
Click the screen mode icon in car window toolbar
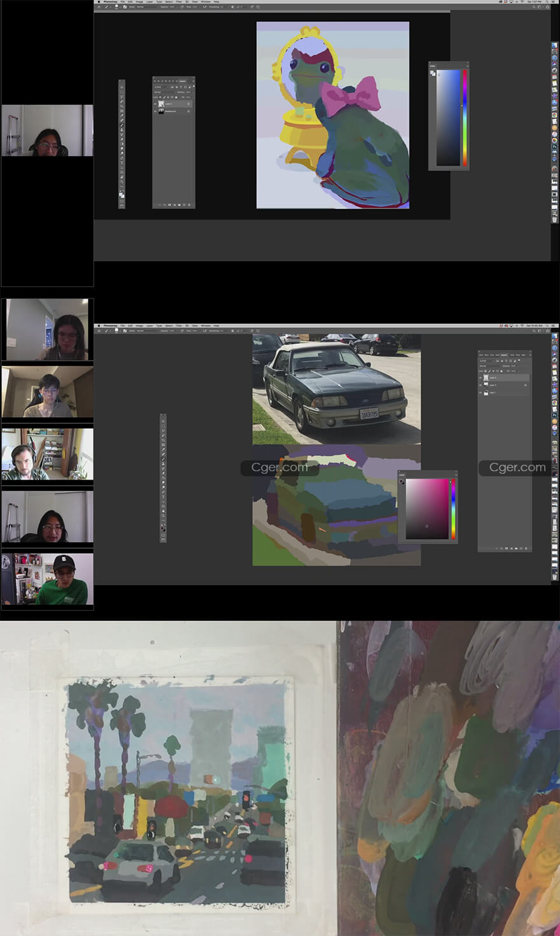point(164,539)
